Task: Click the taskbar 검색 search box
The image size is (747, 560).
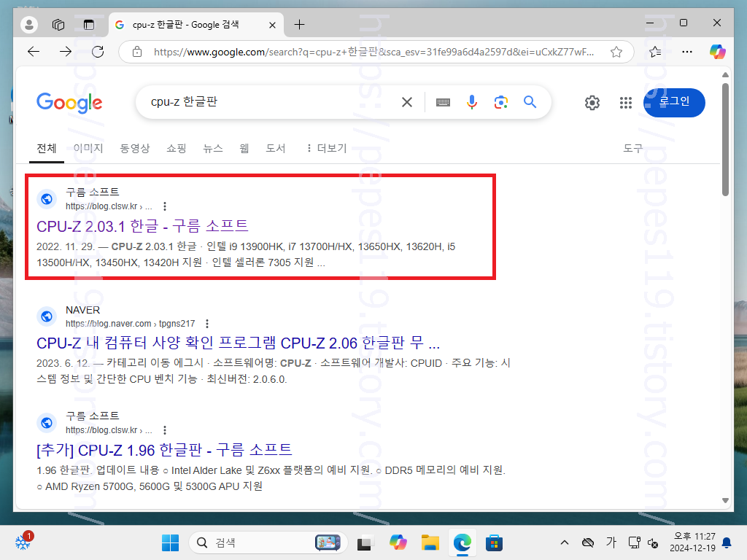Action: point(268,542)
